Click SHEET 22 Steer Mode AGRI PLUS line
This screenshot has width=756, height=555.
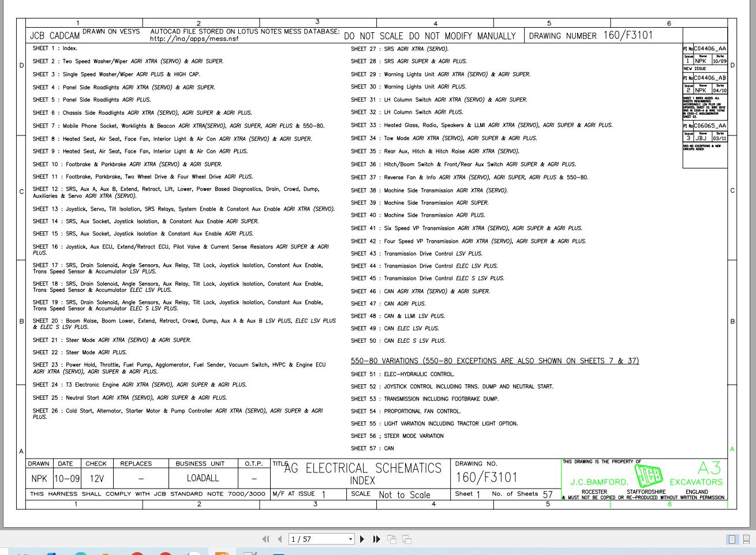pos(80,352)
